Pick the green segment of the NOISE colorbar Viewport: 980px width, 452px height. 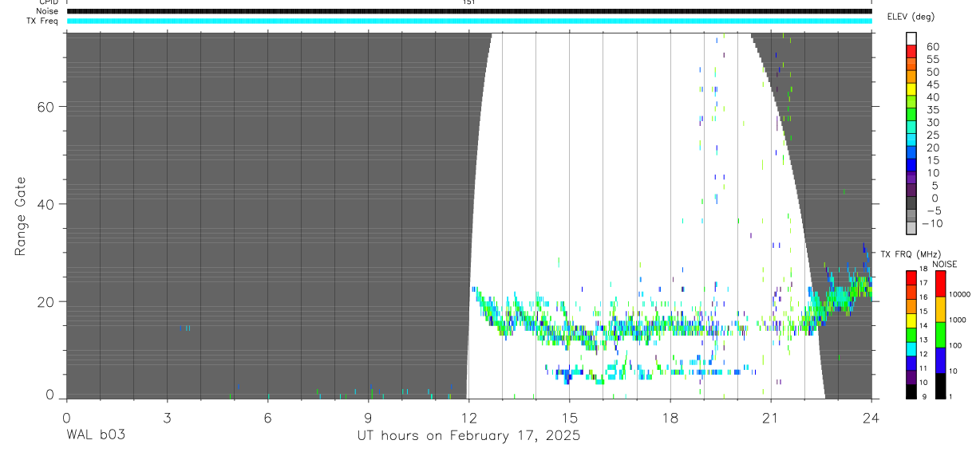940,335
